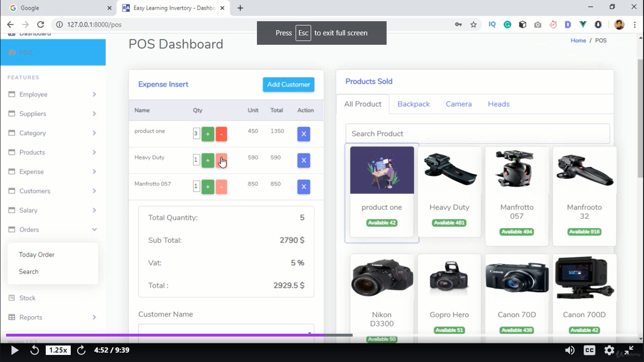The image size is (644, 362).
Task: Click the Stock sidebar icon
Action: click(12, 298)
